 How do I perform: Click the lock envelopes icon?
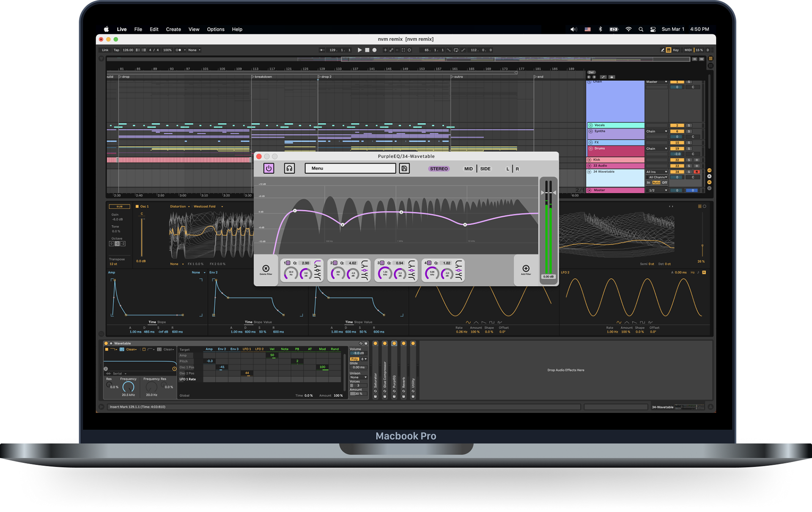[612, 77]
